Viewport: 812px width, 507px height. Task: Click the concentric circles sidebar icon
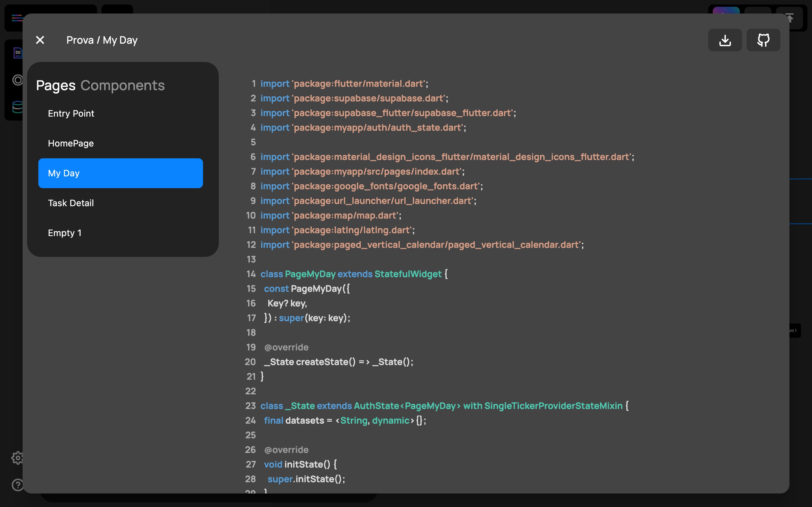click(17, 80)
